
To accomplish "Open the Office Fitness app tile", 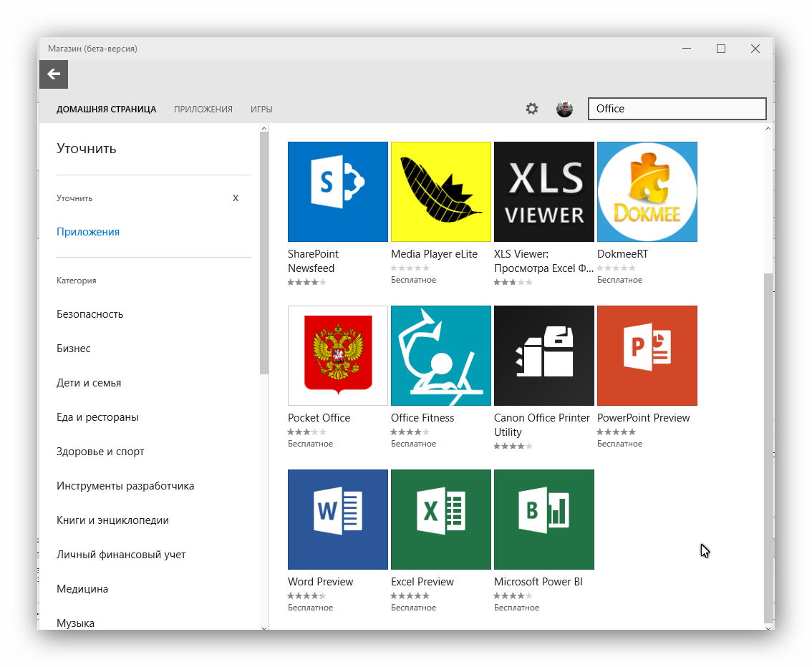I will click(440, 356).
